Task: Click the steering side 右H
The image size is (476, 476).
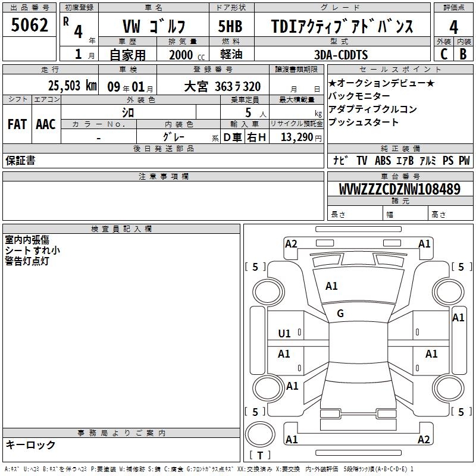Action: (x=256, y=137)
